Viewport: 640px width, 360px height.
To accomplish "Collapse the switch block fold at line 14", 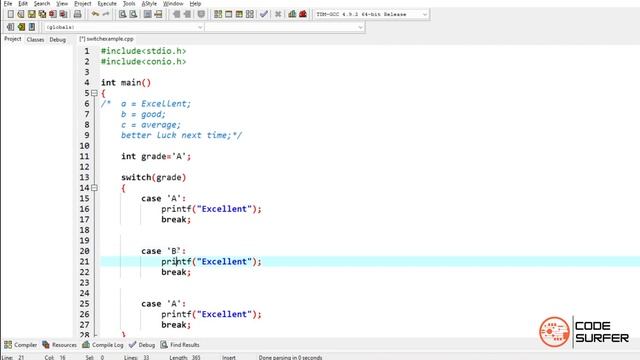I will point(94,188).
